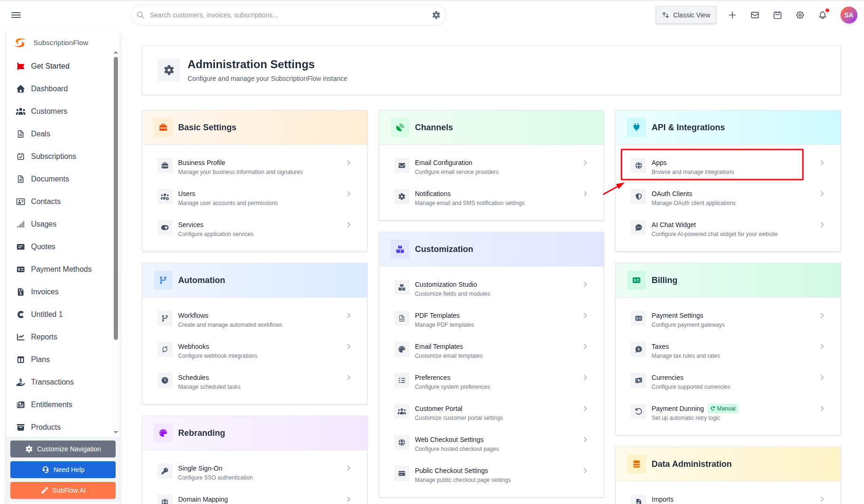Click the header settings gear icon
Screen dimensions: 864x504
pos(800,15)
